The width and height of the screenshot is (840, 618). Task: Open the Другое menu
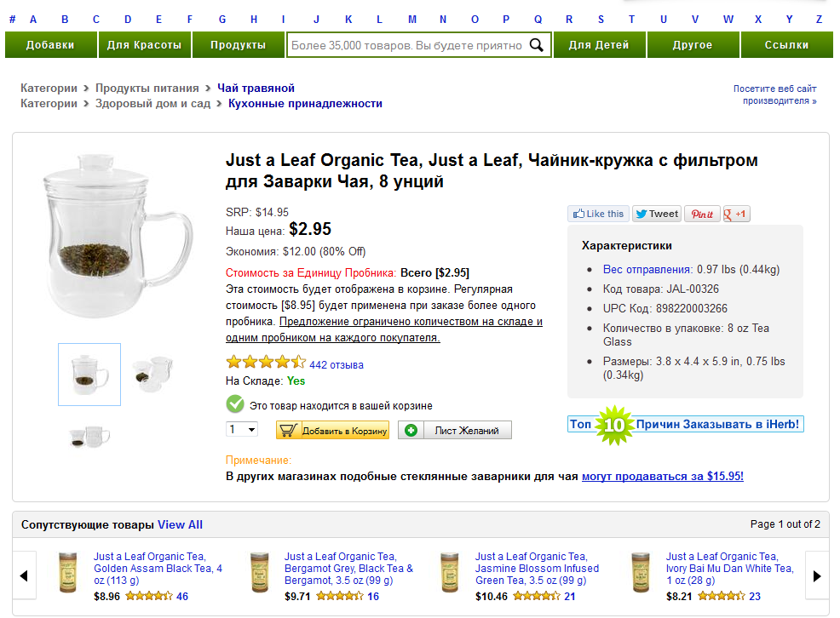[x=693, y=45]
